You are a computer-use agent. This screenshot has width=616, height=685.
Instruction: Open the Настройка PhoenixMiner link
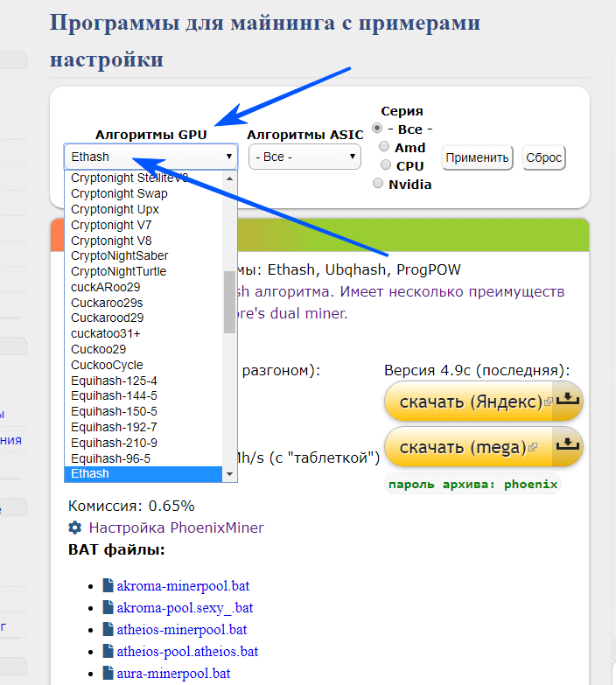pos(176,528)
